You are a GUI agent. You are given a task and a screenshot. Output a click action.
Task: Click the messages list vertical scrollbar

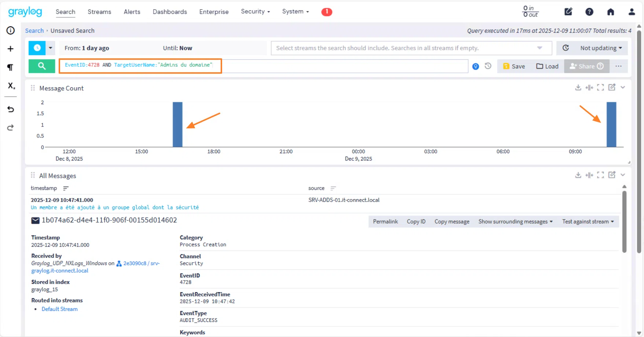click(x=624, y=222)
